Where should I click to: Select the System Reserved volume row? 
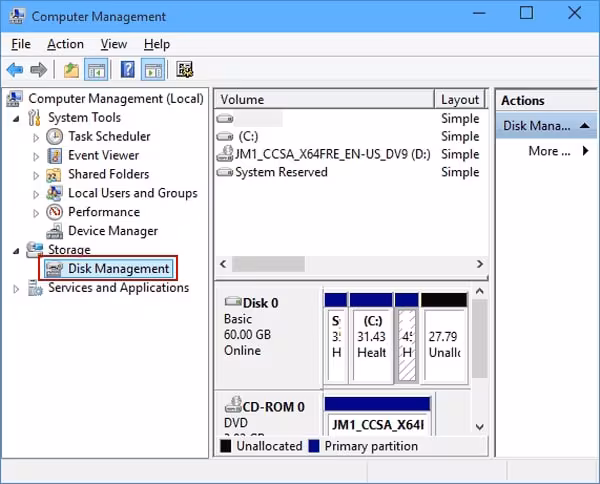[x=351, y=172]
